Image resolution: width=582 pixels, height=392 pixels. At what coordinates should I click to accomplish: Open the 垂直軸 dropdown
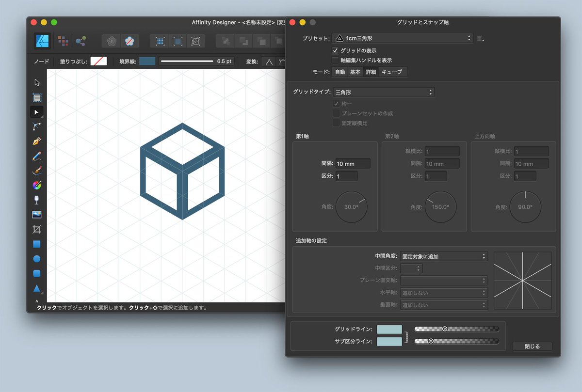click(443, 305)
